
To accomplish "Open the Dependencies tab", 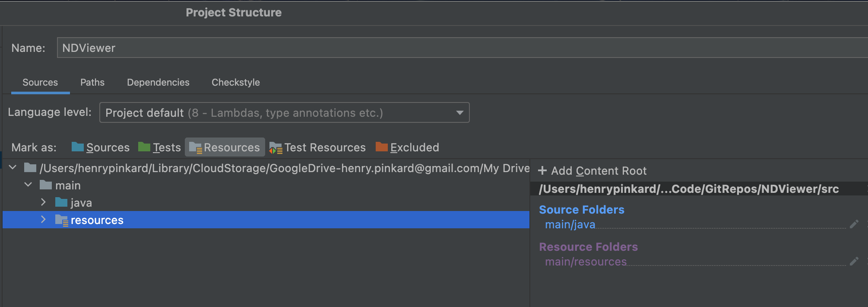I will point(158,82).
